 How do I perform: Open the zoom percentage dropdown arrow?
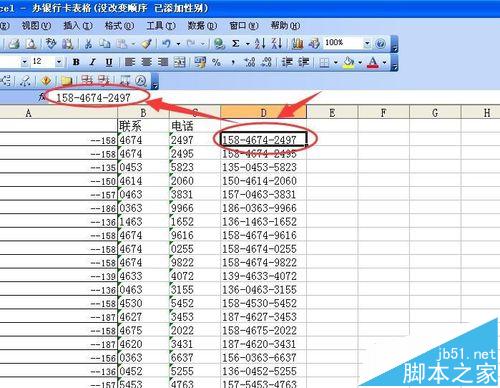(x=367, y=43)
